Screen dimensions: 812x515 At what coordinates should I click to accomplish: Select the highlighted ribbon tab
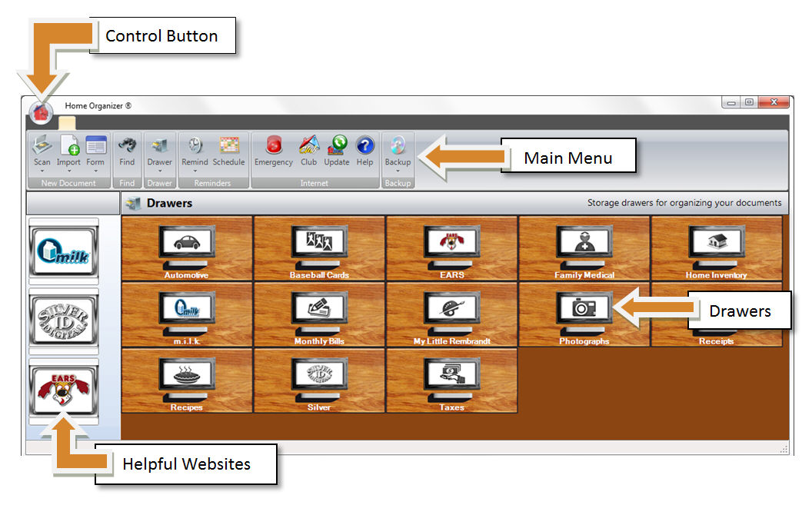67,123
